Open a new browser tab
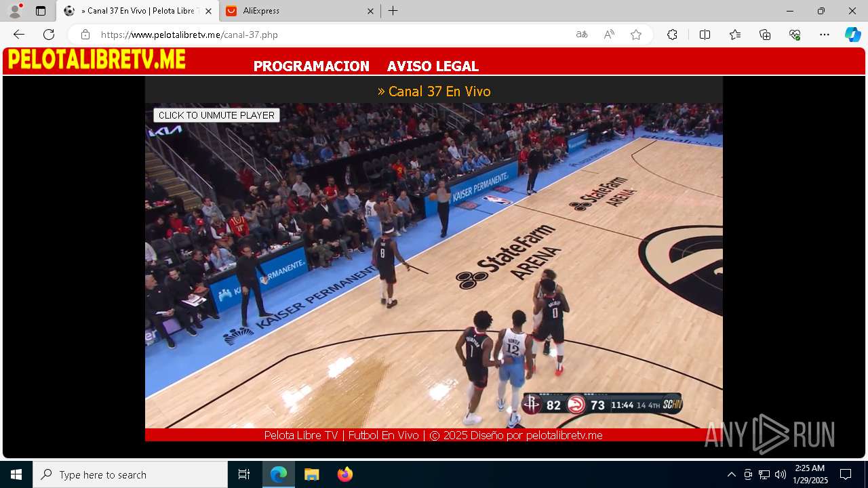Viewport: 868px width, 488px height. pyautogui.click(x=393, y=11)
